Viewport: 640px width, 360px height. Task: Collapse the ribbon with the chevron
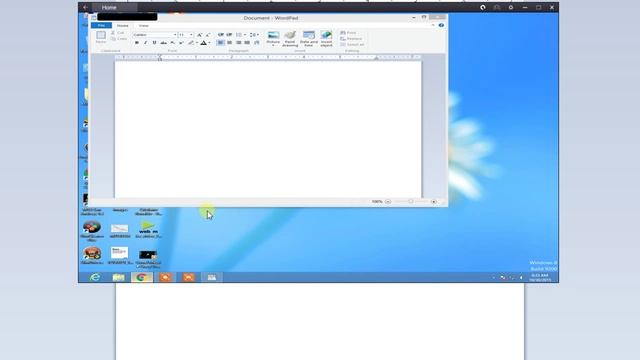[x=433, y=25]
